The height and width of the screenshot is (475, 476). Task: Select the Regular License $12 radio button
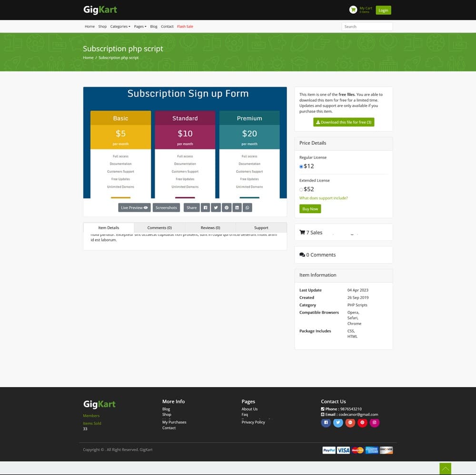pos(301,167)
